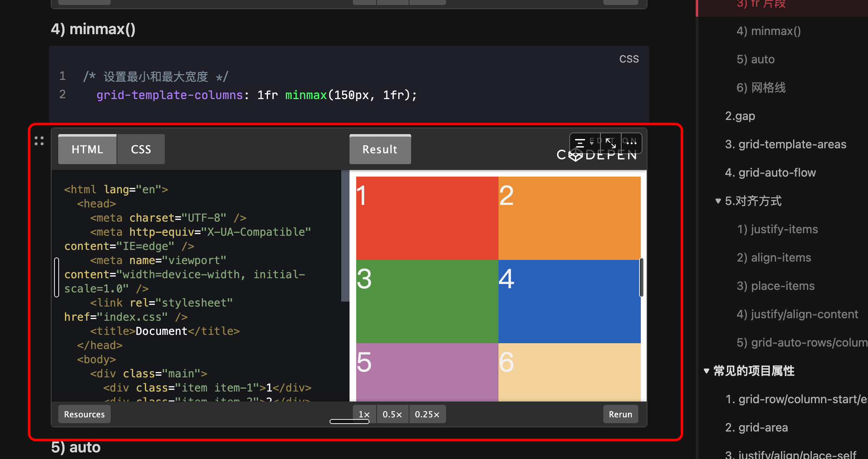Open the three-dot overflow menu on CodePen embed
868x459 pixels.
pos(631,143)
